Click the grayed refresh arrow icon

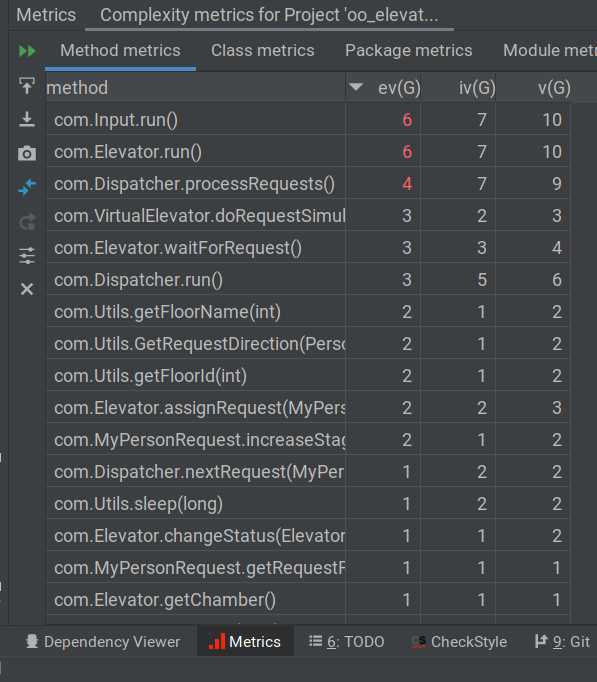[x=27, y=222]
